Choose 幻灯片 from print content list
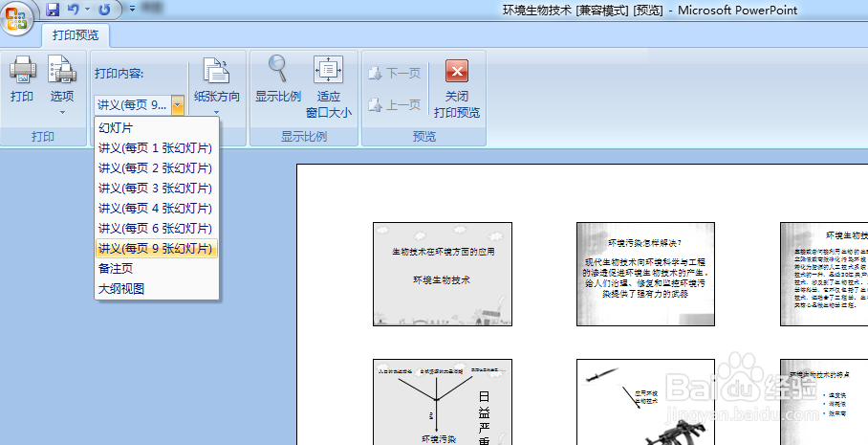This screenshot has width=868, height=445. pos(157,128)
